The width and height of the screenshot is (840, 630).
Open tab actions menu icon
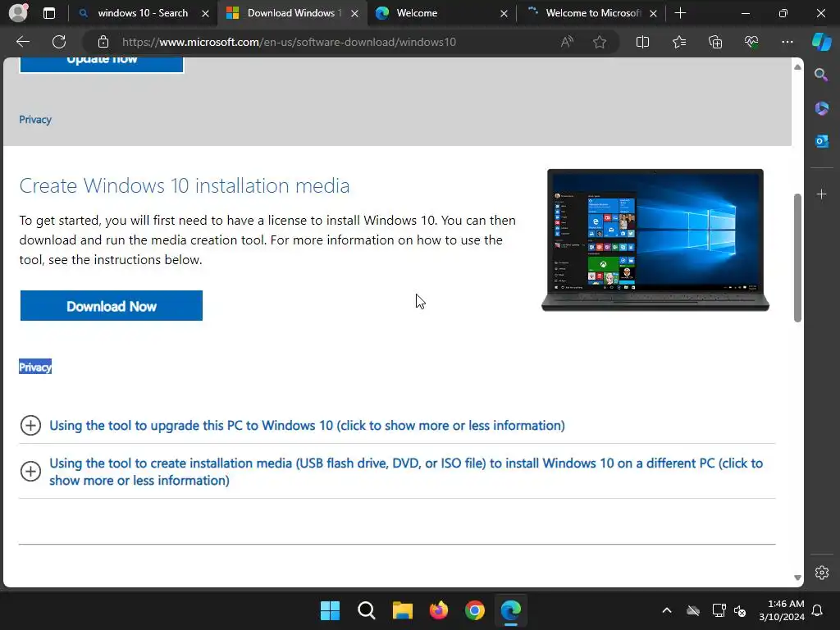pos(48,13)
